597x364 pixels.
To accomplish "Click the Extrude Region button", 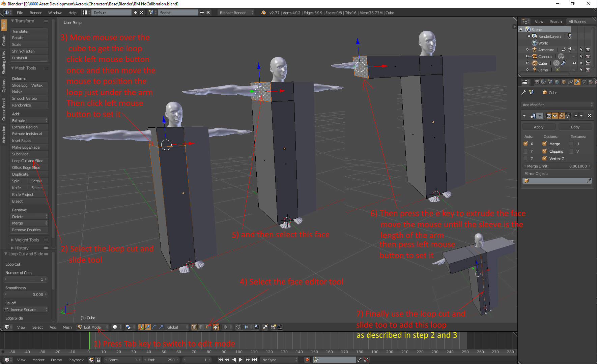I will pyautogui.click(x=29, y=127).
